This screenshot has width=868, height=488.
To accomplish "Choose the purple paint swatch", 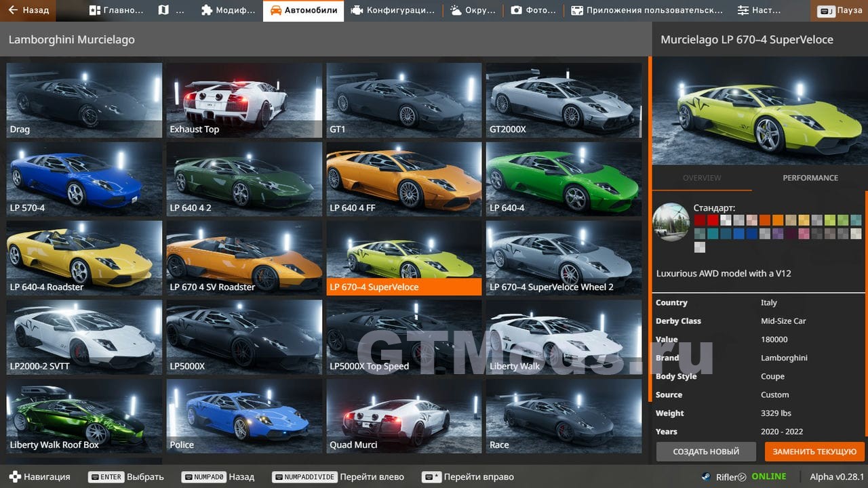I will coord(778,234).
